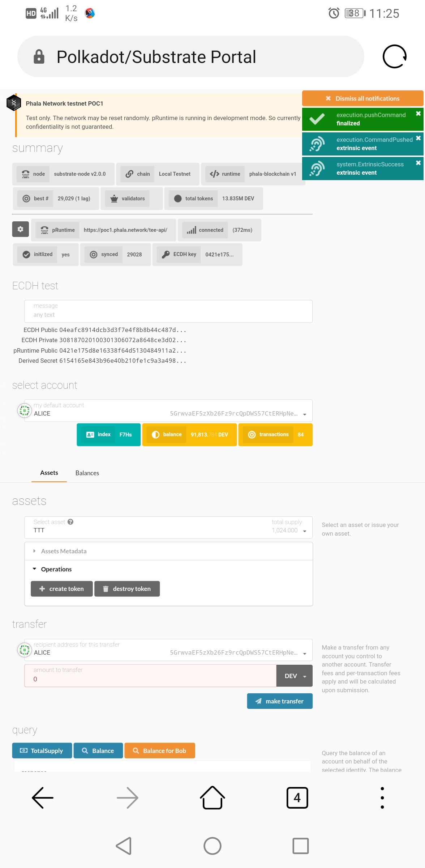Dismiss the system.ExtrinsicSuccess notification

coord(418,163)
